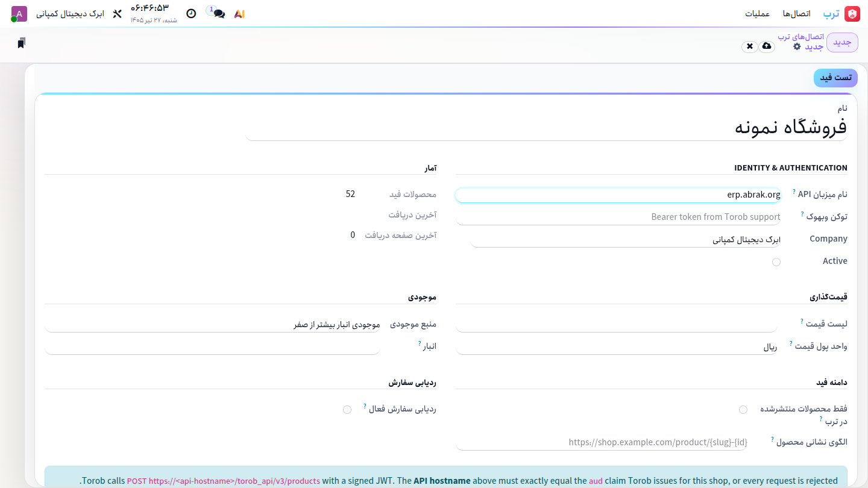The image size is (868, 488).
Task: Click the موجودی section heading
Action: [422, 297]
